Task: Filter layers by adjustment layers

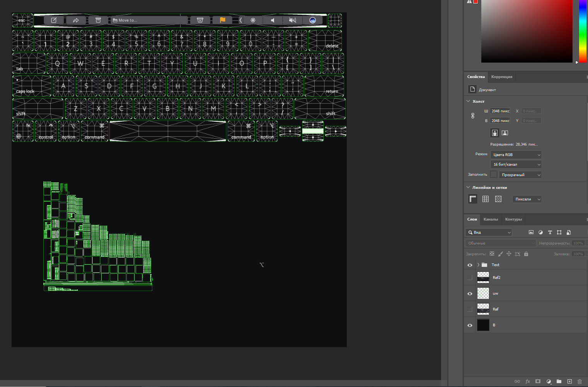Action: click(540, 233)
